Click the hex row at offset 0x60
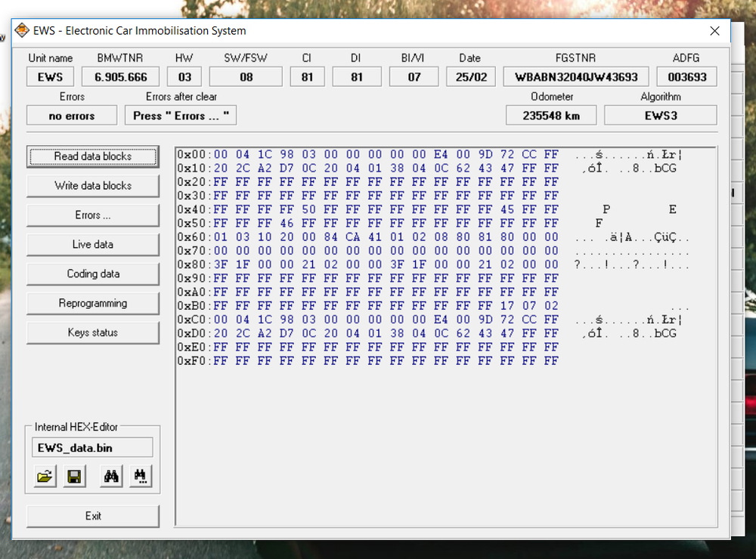This screenshot has width=756, height=559. coord(386,237)
